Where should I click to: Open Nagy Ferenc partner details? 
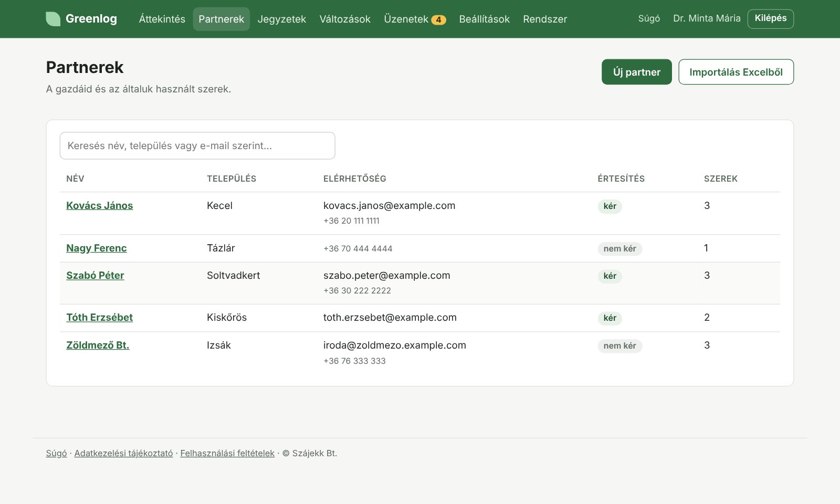(96, 248)
